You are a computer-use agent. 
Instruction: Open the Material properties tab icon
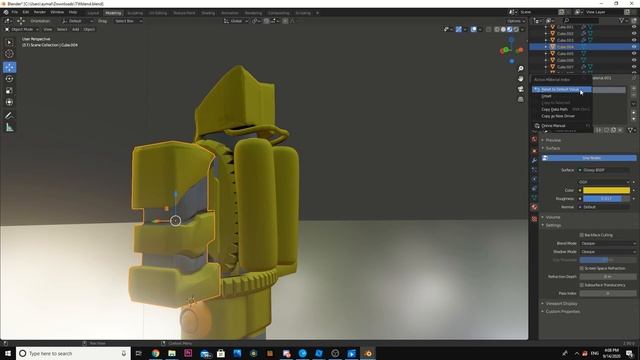(534, 207)
